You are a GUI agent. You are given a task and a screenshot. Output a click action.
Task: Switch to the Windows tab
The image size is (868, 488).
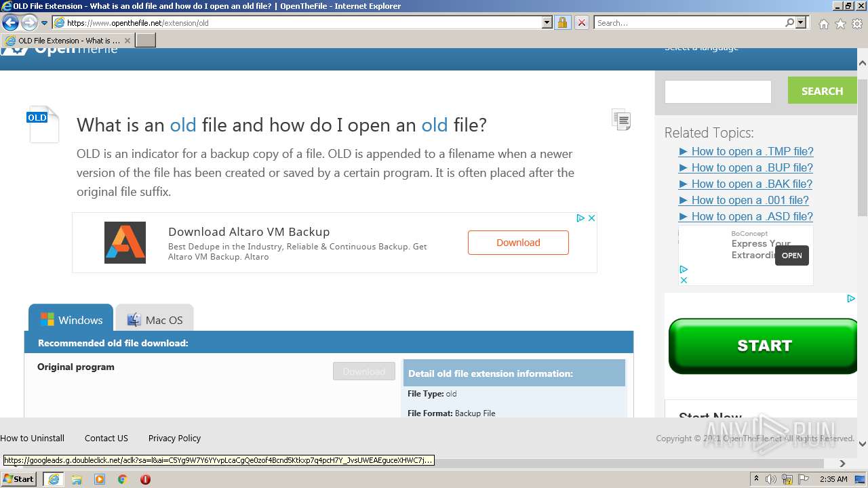(x=71, y=319)
